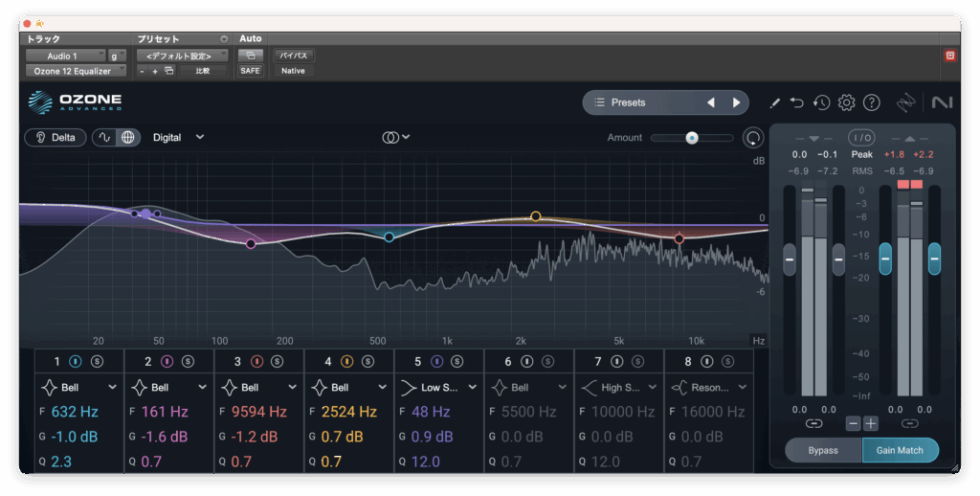Enable Gain Match
980x496 pixels.
pyautogui.click(x=900, y=450)
